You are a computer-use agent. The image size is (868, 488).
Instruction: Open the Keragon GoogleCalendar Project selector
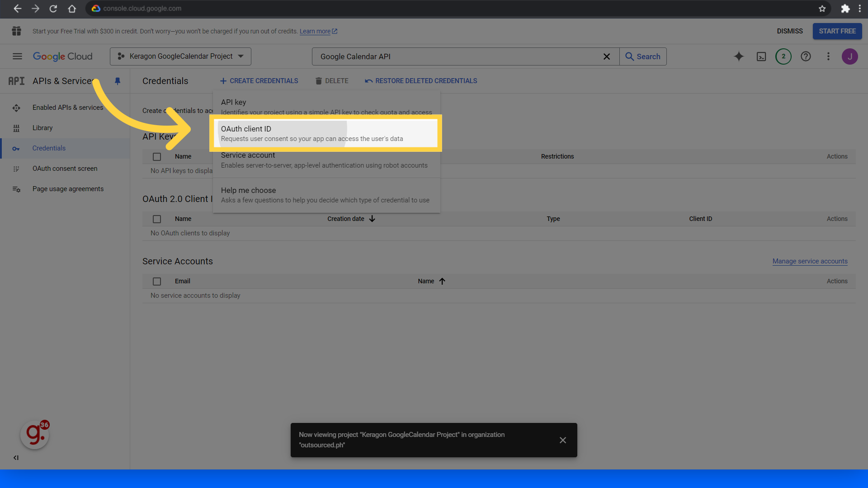(x=180, y=56)
